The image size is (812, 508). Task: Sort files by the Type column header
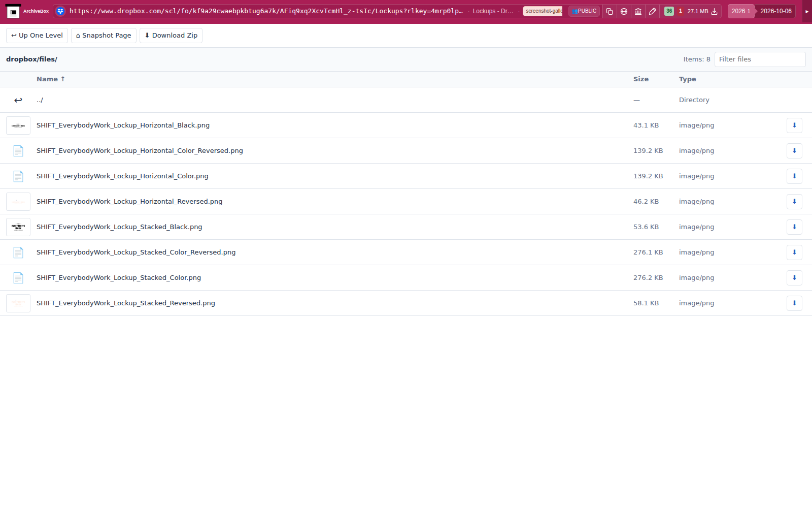688,79
